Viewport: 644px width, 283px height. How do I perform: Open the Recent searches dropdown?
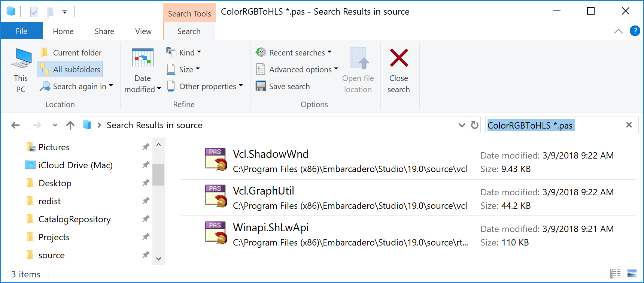[x=294, y=52]
